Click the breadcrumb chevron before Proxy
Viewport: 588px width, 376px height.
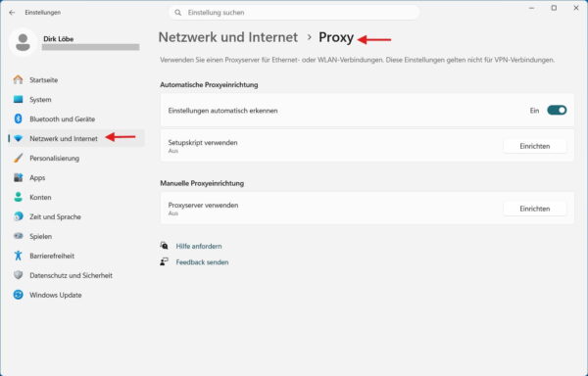click(309, 37)
